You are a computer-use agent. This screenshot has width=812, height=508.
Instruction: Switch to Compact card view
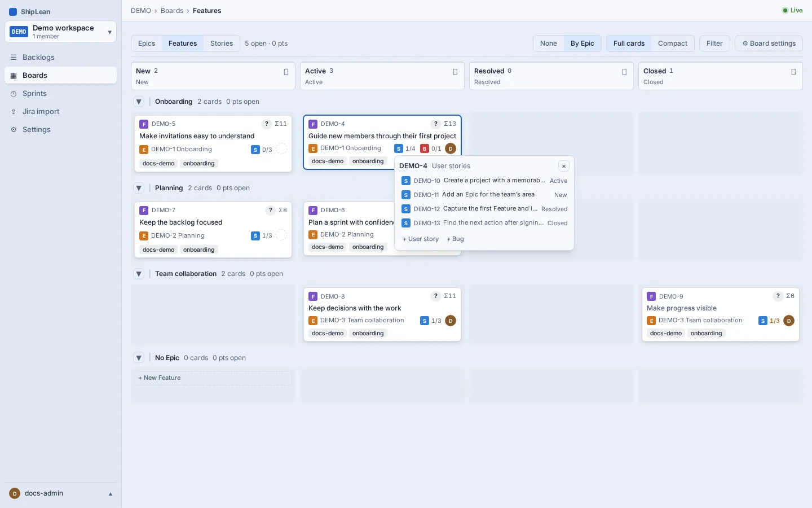[x=673, y=43]
